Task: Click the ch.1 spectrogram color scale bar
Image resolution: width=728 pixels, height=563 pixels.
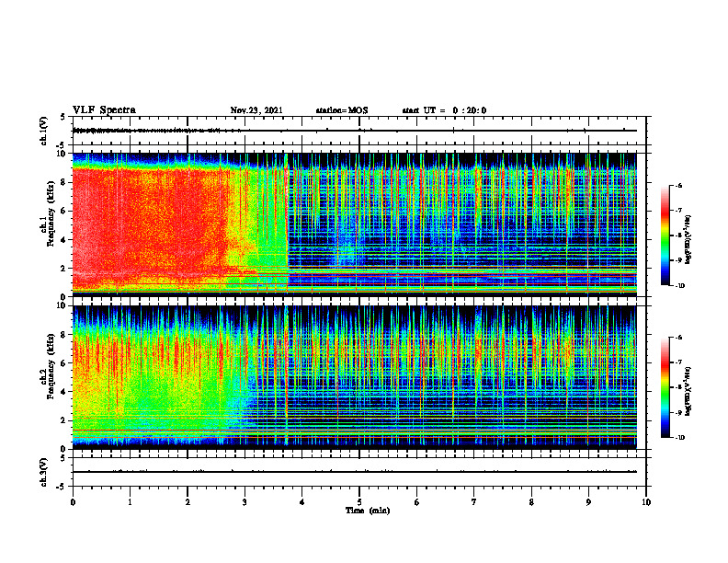Action: coord(665,236)
